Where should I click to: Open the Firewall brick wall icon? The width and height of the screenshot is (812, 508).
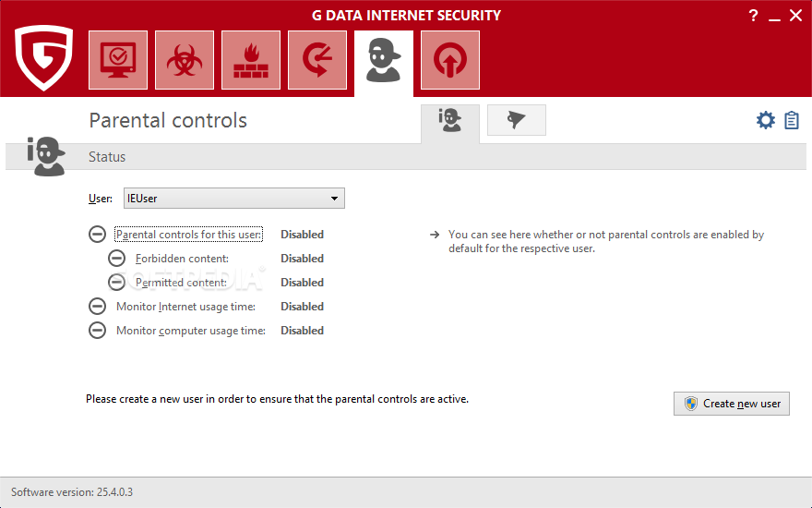click(x=251, y=60)
